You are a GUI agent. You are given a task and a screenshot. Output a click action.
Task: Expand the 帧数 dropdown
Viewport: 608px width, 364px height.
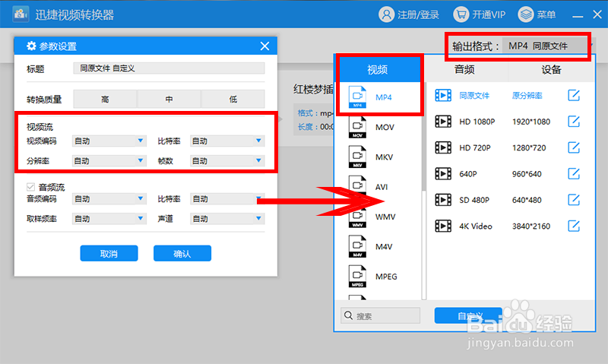click(227, 160)
